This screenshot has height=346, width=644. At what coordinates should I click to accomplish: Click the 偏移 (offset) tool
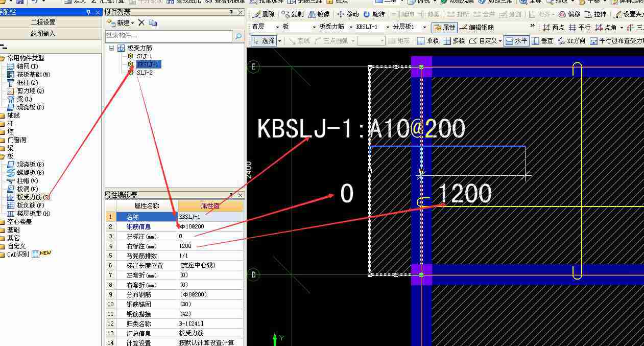click(569, 14)
